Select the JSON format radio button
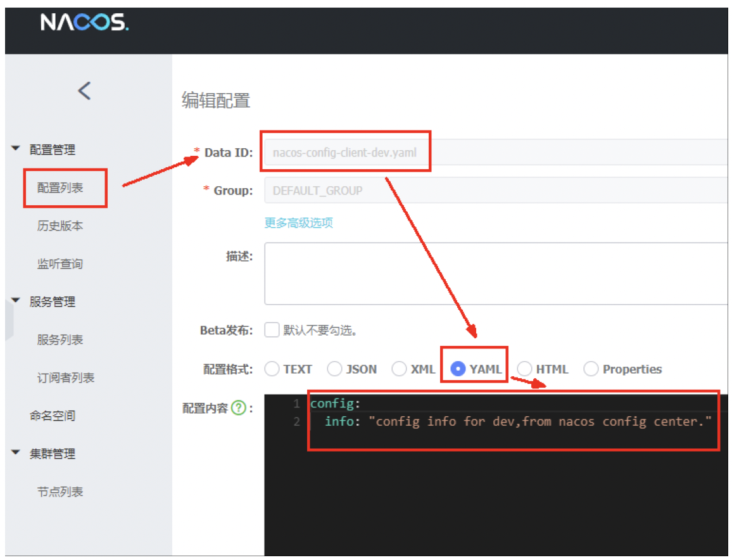Screen dimensions: 732x560 (x=335, y=369)
